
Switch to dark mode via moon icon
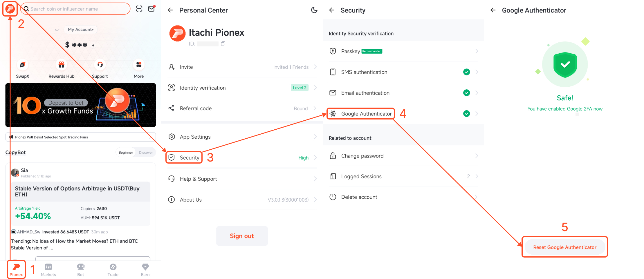coord(314,10)
